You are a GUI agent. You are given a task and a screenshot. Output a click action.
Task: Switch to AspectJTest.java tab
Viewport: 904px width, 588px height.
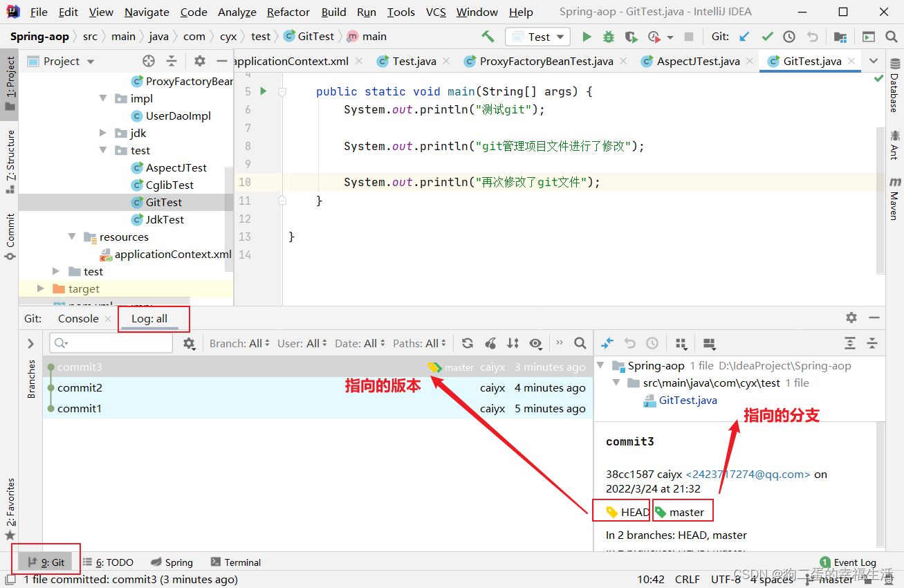pyautogui.click(x=698, y=61)
